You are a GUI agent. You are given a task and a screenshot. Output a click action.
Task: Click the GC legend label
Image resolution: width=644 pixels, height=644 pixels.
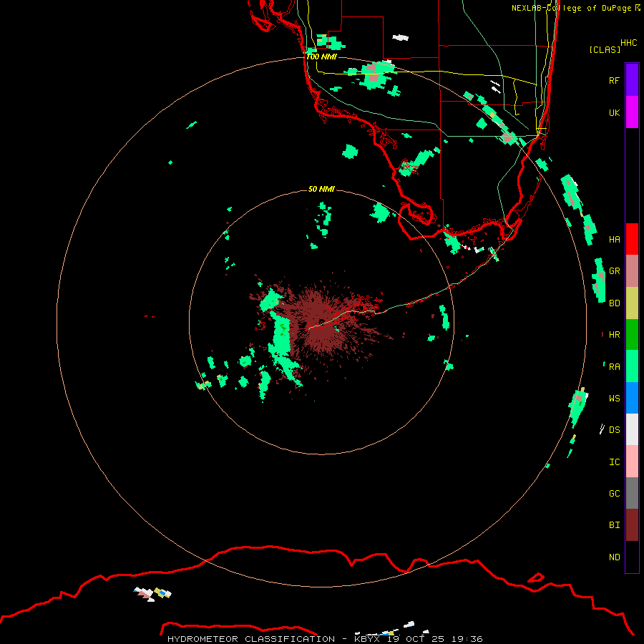coord(614,494)
